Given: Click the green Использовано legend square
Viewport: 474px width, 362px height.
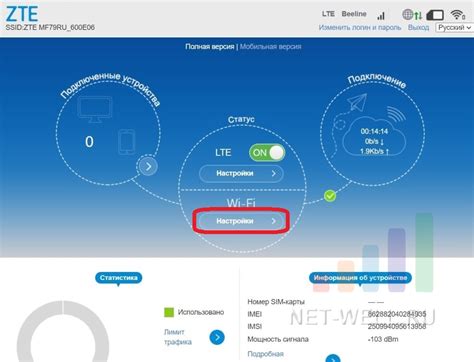Looking at the screenshot, I should coord(169,312).
